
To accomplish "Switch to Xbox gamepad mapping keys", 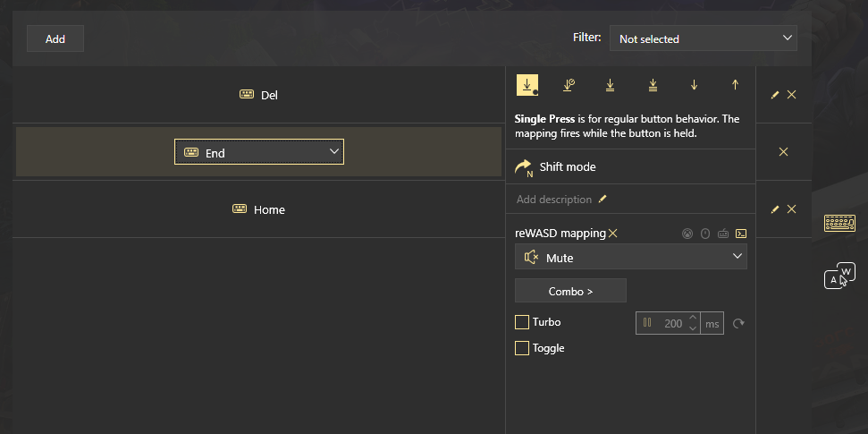I will [687, 234].
